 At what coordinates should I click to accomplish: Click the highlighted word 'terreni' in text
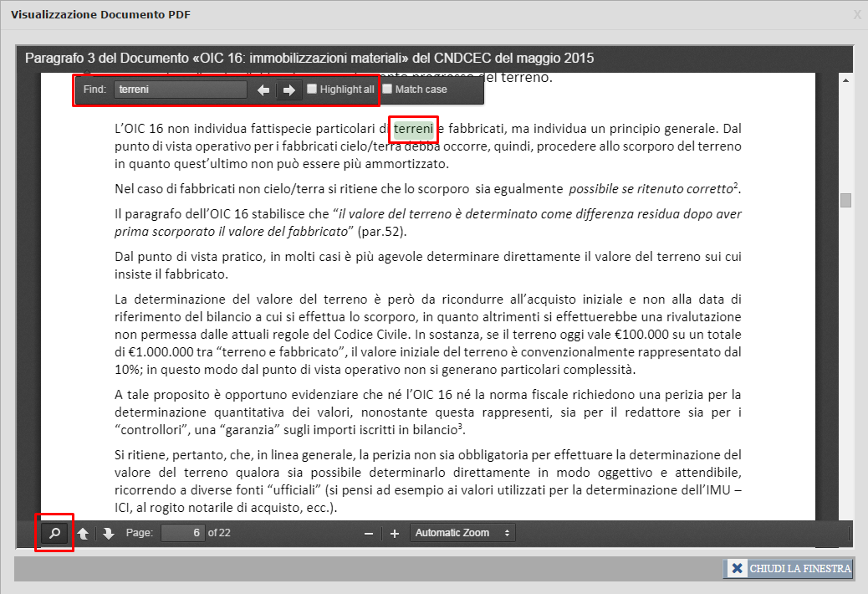(x=413, y=129)
